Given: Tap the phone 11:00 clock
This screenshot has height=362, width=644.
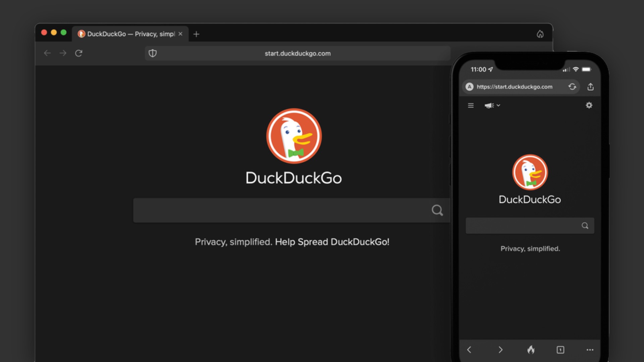Looking at the screenshot, I should click(x=478, y=69).
